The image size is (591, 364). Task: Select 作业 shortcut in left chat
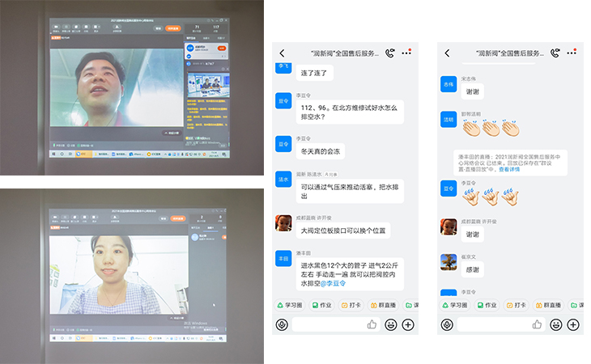(323, 305)
